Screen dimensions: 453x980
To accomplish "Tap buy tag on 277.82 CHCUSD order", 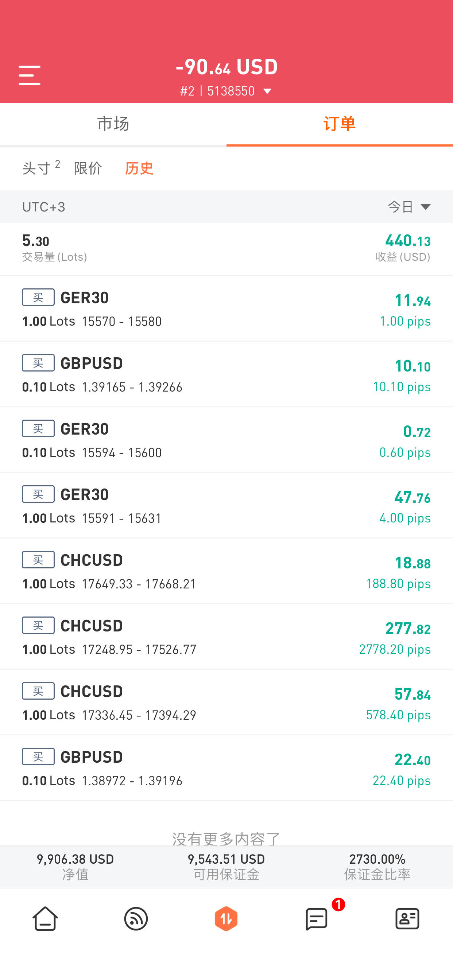I will tap(38, 625).
